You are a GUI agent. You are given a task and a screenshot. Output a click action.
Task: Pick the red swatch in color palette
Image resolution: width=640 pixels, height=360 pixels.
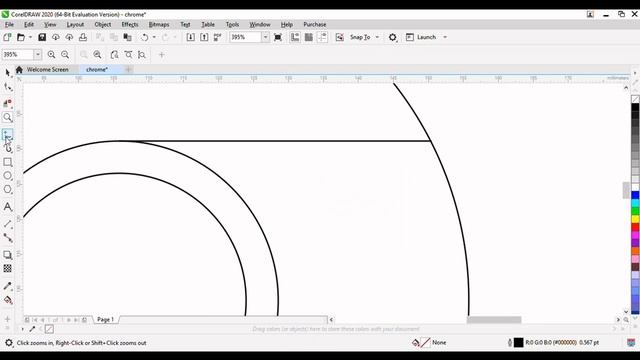tap(635, 227)
